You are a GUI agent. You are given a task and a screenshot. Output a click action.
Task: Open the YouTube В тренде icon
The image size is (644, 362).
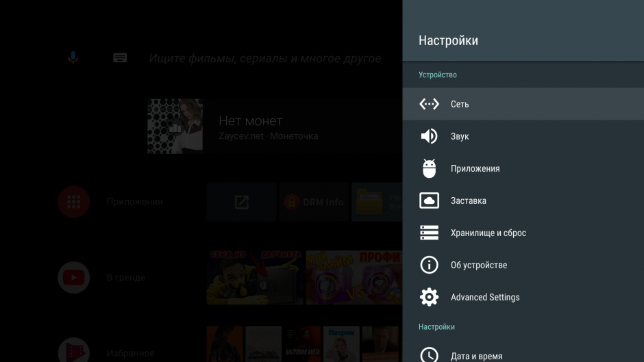pyautogui.click(x=74, y=277)
